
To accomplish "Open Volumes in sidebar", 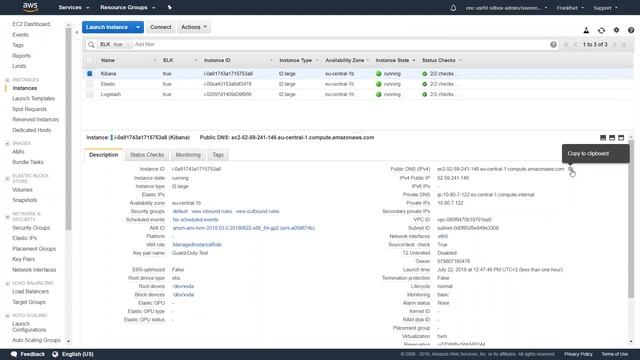I will [x=22, y=190].
